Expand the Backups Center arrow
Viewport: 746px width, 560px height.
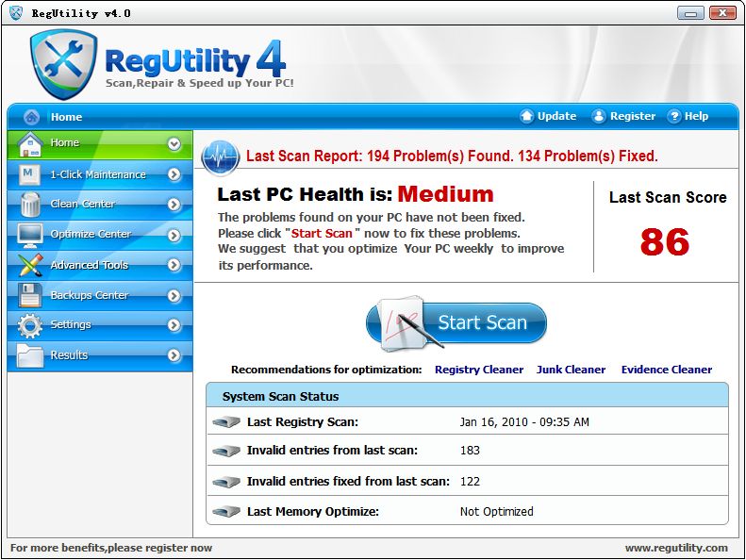[174, 295]
